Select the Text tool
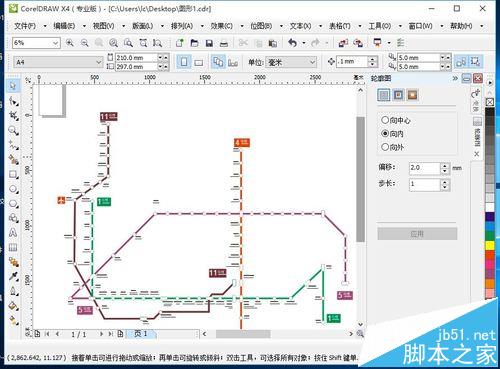 [13, 233]
